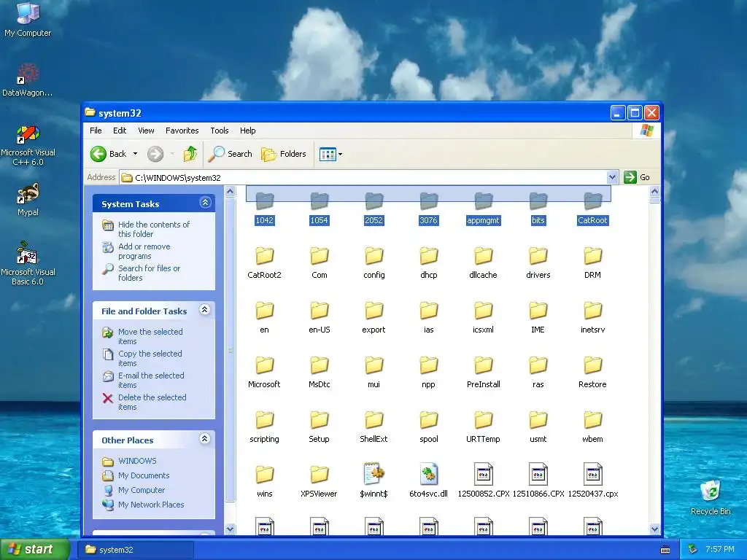The width and height of the screenshot is (747, 560).
Task: Open My Documents in Other Places
Action: (x=144, y=475)
